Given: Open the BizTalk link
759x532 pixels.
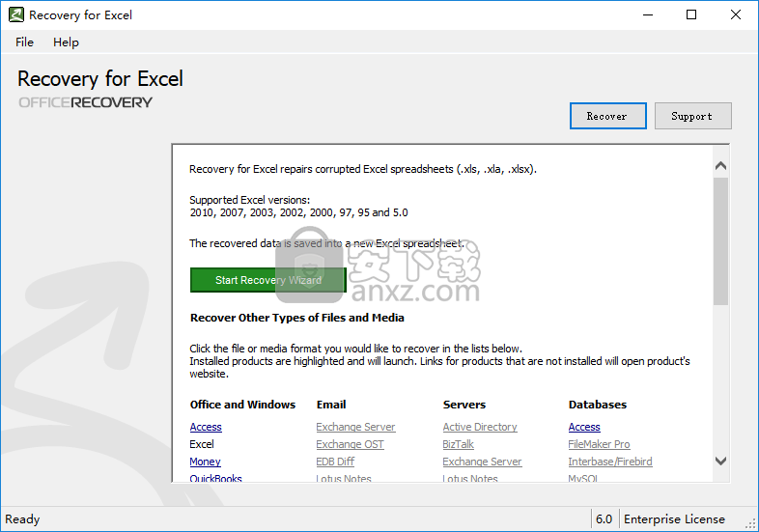Looking at the screenshot, I should (x=458, y=444).
